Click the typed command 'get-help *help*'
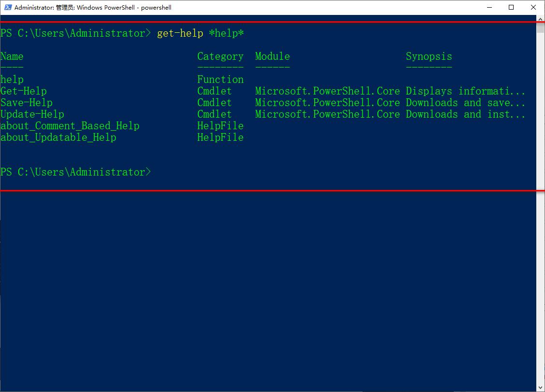Screen dimensions: 545x392 coord(200,33)
